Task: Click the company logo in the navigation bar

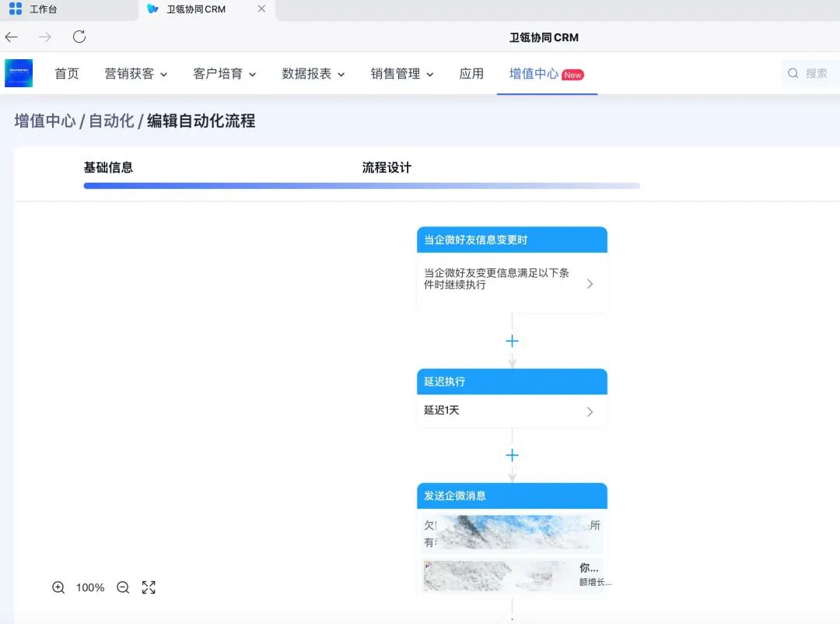Action: [x=19, y=72]
